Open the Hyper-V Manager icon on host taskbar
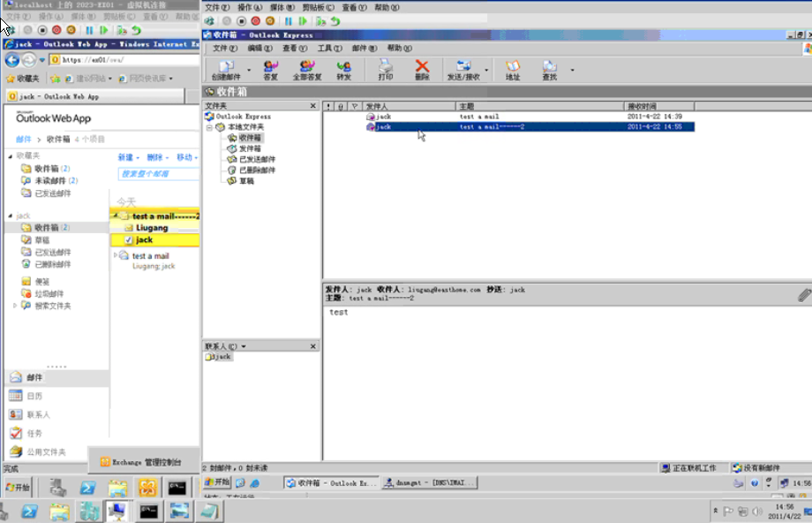This screenshot has width=812, height=523. click(89, 512)
